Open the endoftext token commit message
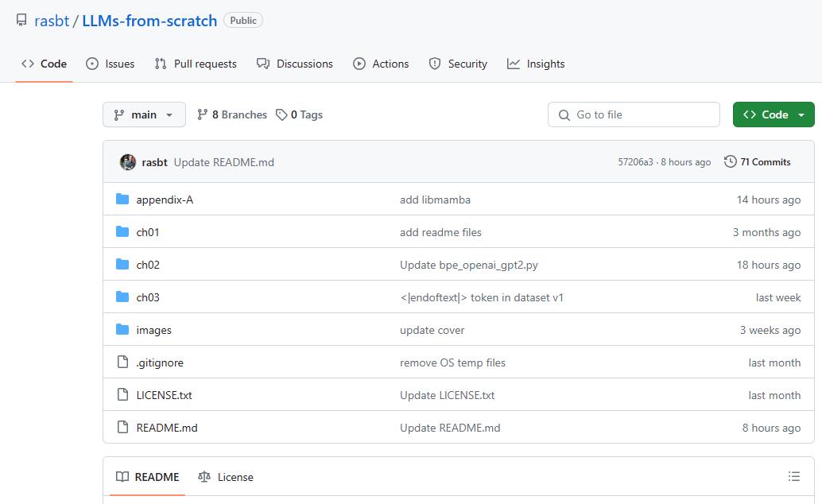 click(x=481, y=297)
